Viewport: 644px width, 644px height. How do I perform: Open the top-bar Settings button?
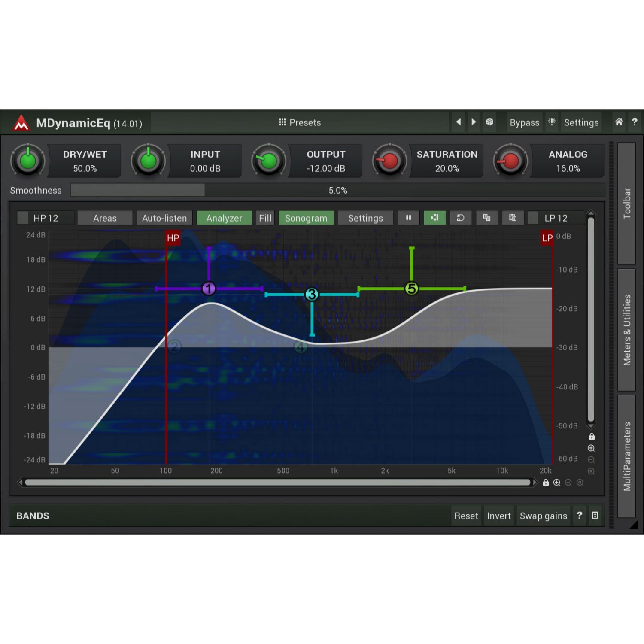click(581, 122)
